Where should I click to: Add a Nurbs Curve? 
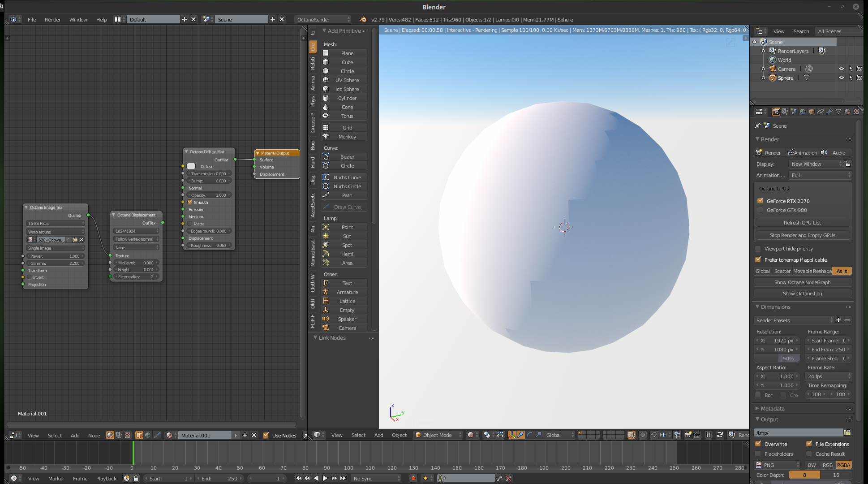pyautogui.click(x=347, y=177)
